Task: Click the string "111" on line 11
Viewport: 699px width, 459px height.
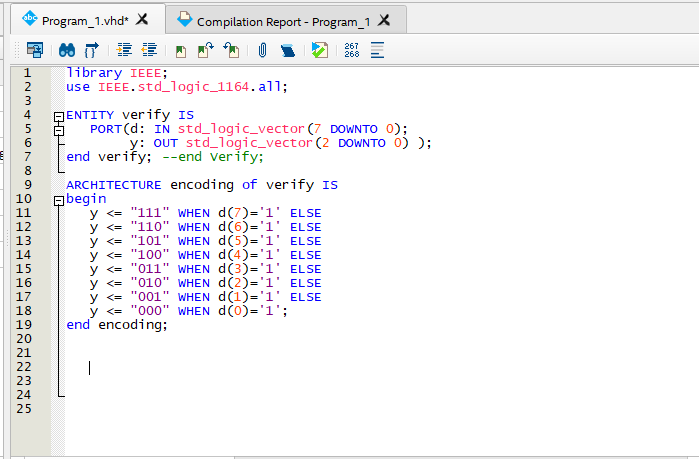Action: pyautogui.click(x=150, y=213)
